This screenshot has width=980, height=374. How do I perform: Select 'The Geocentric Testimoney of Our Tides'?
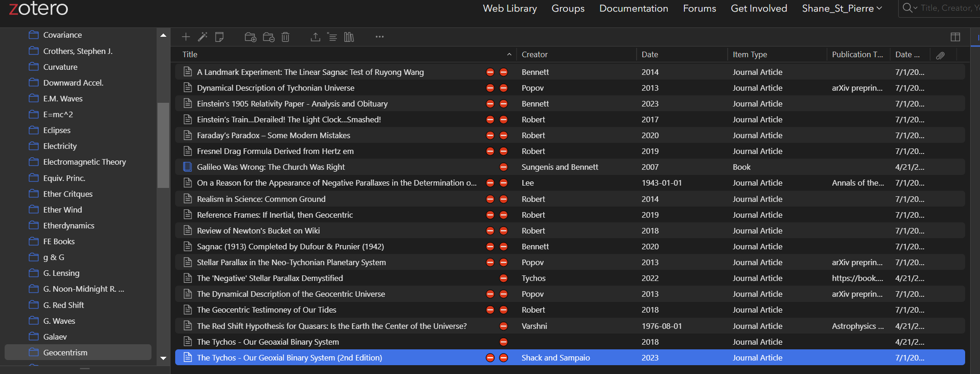coord(570,310)
